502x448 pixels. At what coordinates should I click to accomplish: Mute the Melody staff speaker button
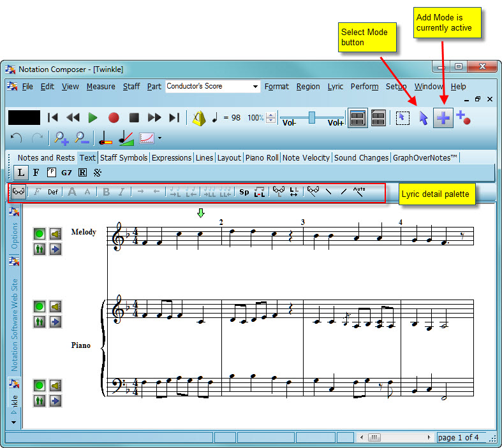(55, 235)
